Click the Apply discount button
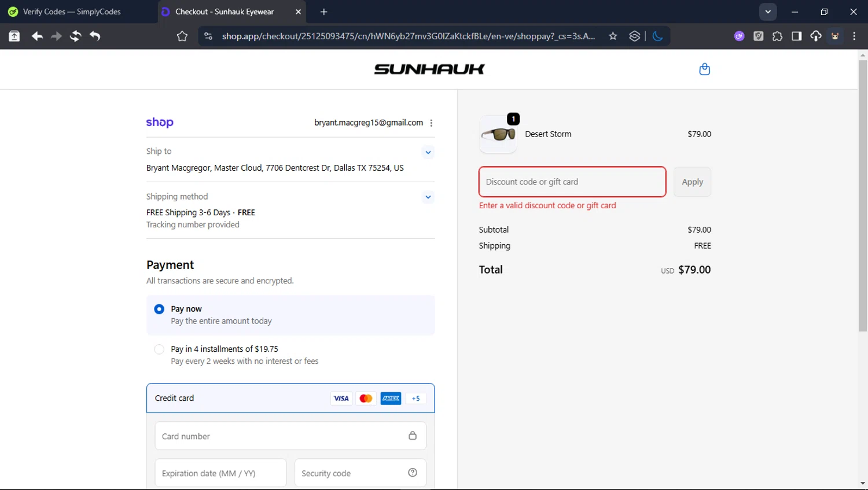The width and height of the screenshot is (868, 490). pos(692,182)
